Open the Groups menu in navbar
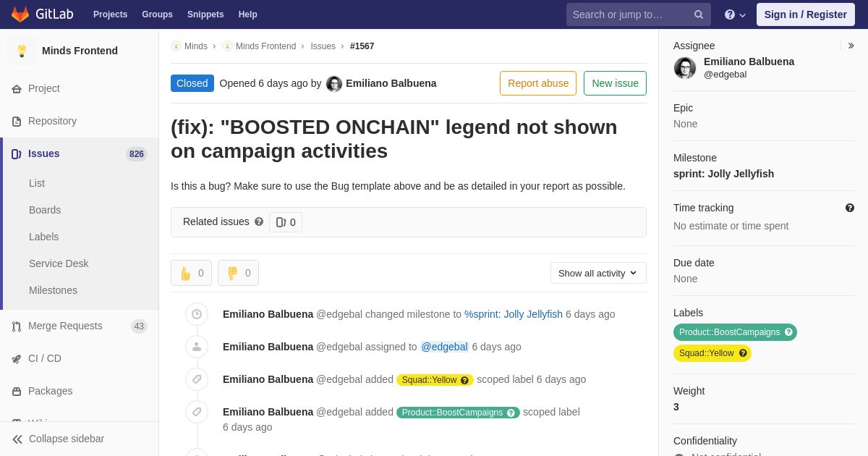This screenshot has width=868, height=456. (157, 14)
